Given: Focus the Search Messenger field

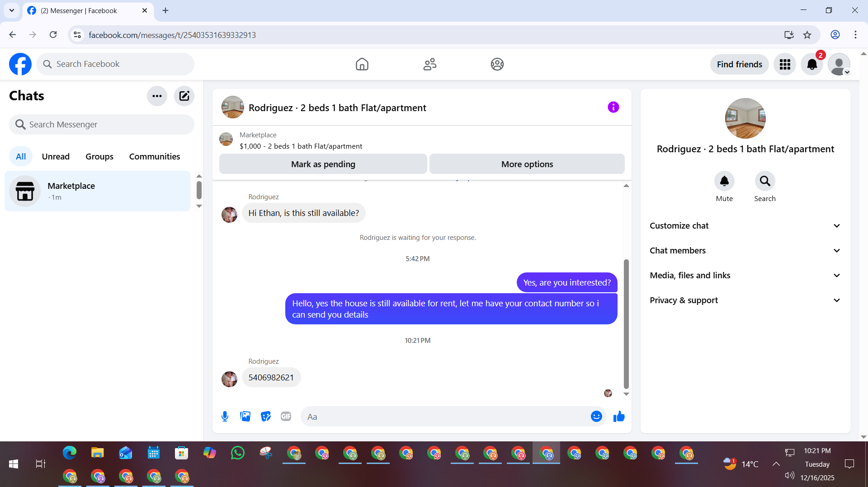Looking at the screenshot, I should pyautogui.click(x=102, y=124).
